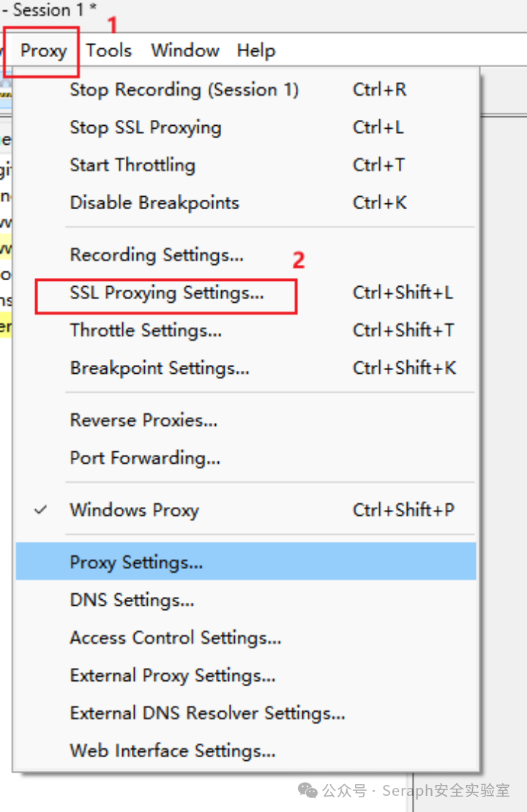
Task: Open Throttle Settings...
Action: click(x=246, y=330)
